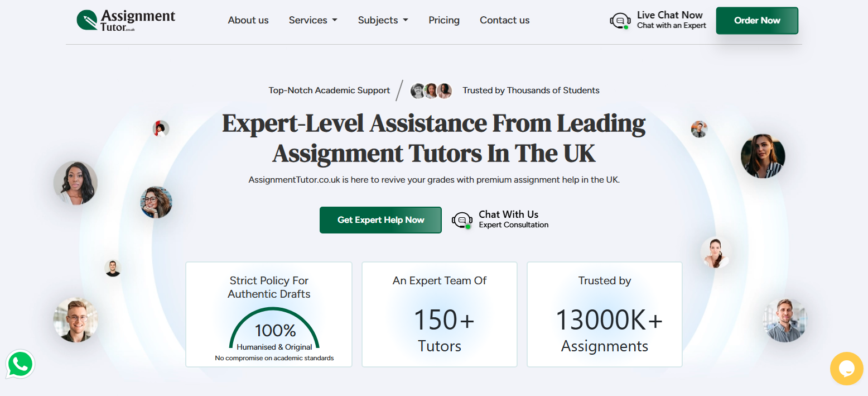Click the smiling blonde man avatar
Viewport: 868px width, 396px height.
[75, 319]
